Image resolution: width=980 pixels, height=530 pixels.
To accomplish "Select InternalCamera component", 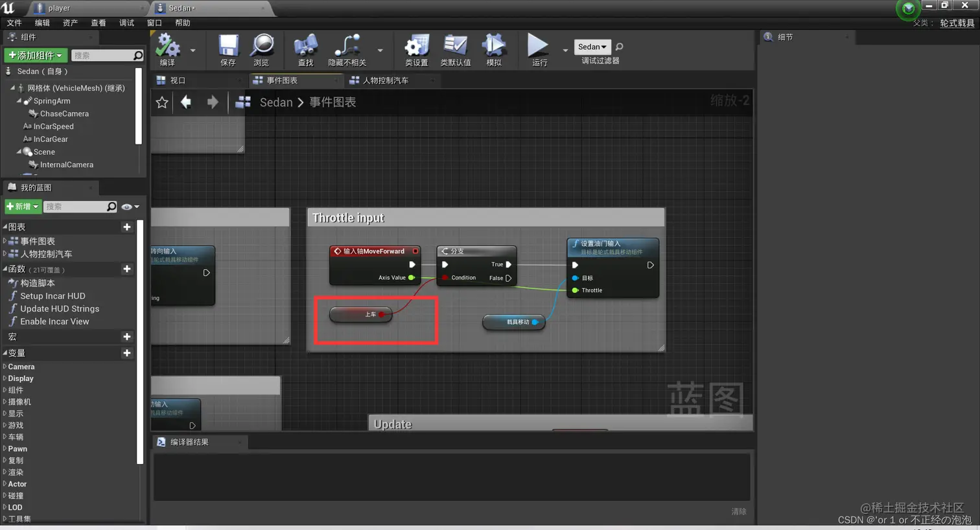I will (66, 165).
